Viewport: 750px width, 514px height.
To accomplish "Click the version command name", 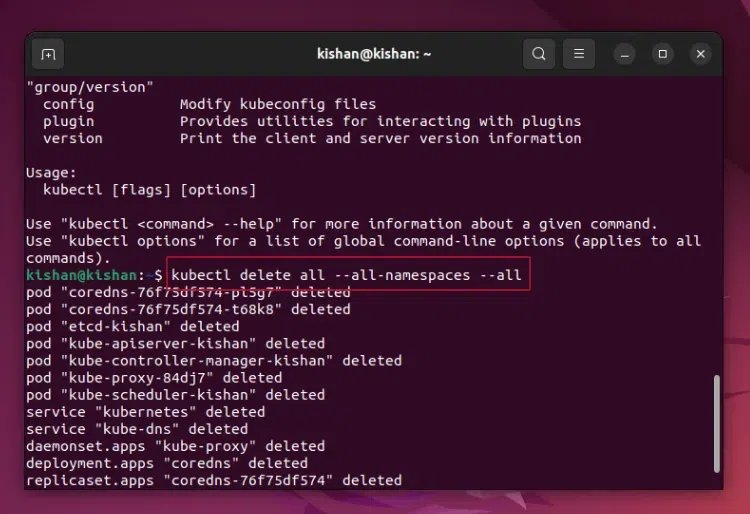I will click(x=73, y=139).
